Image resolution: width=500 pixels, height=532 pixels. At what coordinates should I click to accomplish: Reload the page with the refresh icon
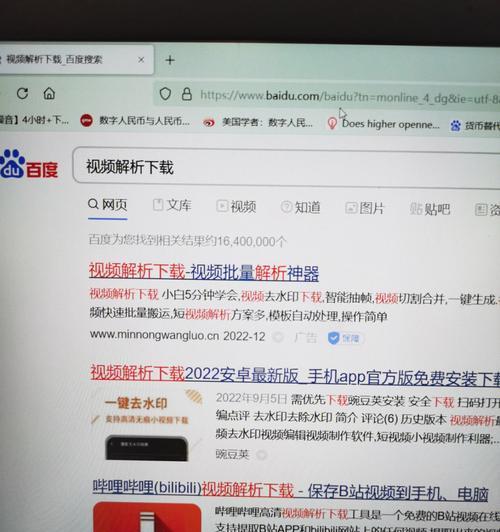[22, 93]
